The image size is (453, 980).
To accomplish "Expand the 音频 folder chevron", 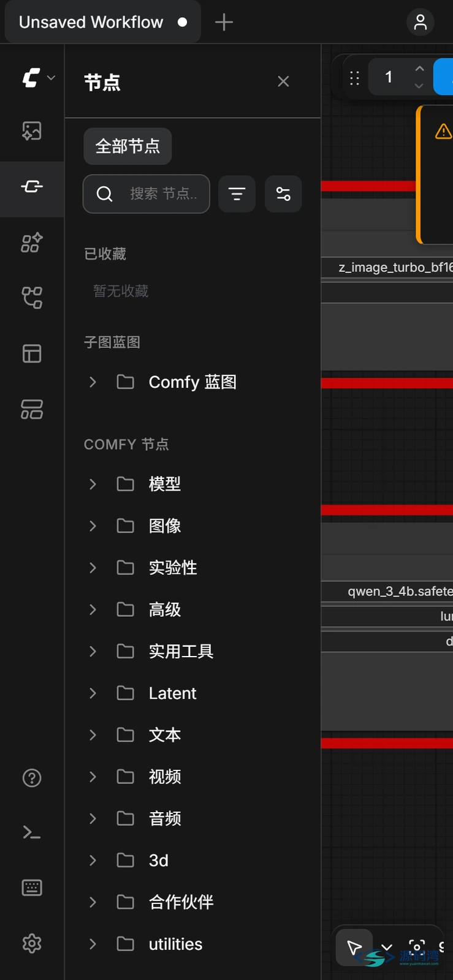I will click(x=93, y=818).
